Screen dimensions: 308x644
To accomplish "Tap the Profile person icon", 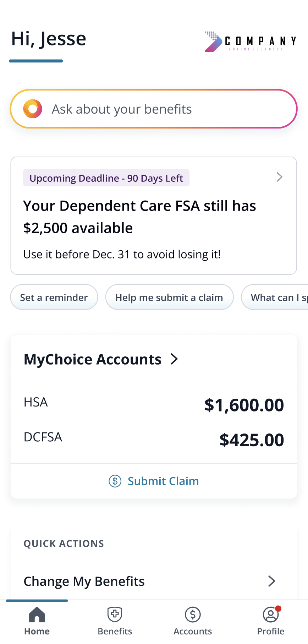I will pyautogui.click(x=270, y=615).
